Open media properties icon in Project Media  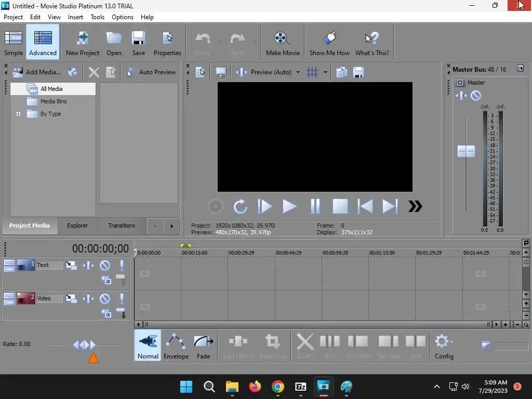coord(111,72)
